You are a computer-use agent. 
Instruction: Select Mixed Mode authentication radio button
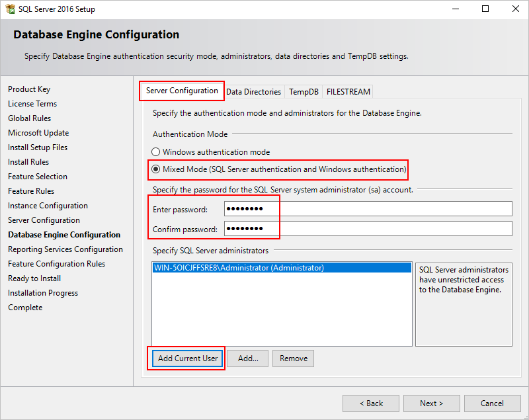pos(155,169)
